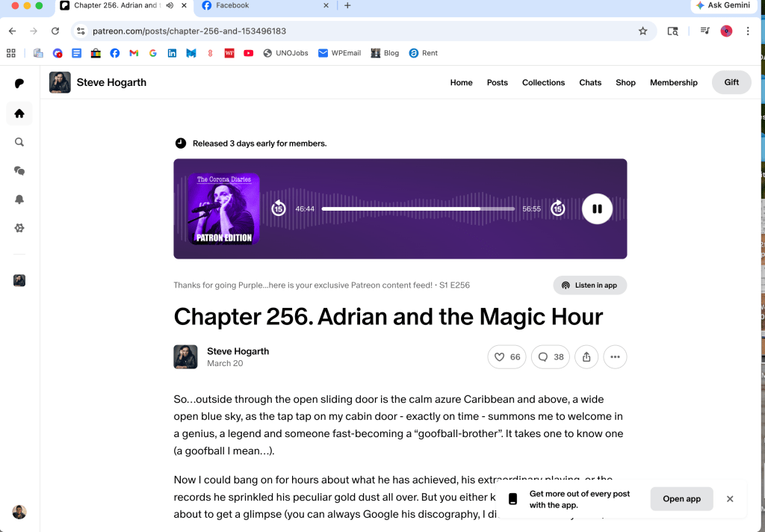Pause the audio playback

(597, 209)
